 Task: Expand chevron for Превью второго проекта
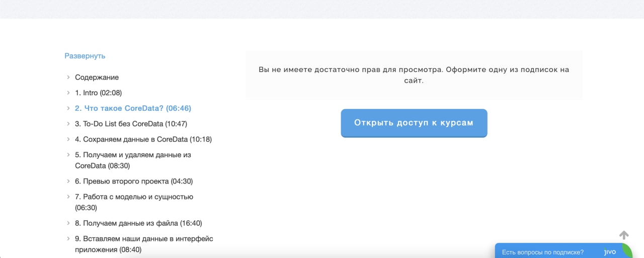68,181
